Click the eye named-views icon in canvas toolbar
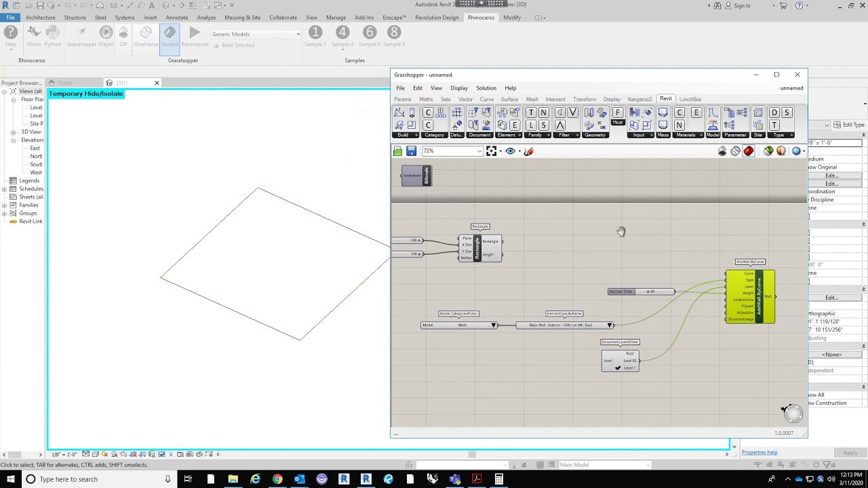 (511, 151)
